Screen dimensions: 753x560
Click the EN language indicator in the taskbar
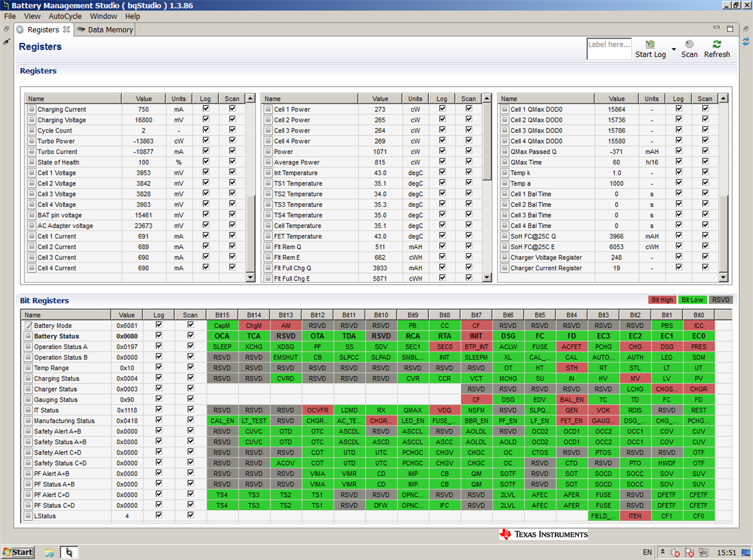point(647,552)
